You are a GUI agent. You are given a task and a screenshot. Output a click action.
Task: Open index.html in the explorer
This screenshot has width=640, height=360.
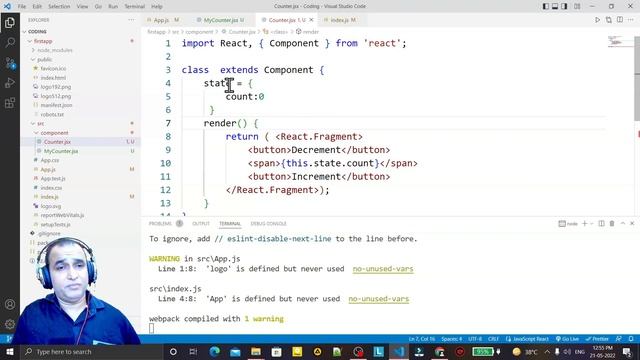point(53,78)
